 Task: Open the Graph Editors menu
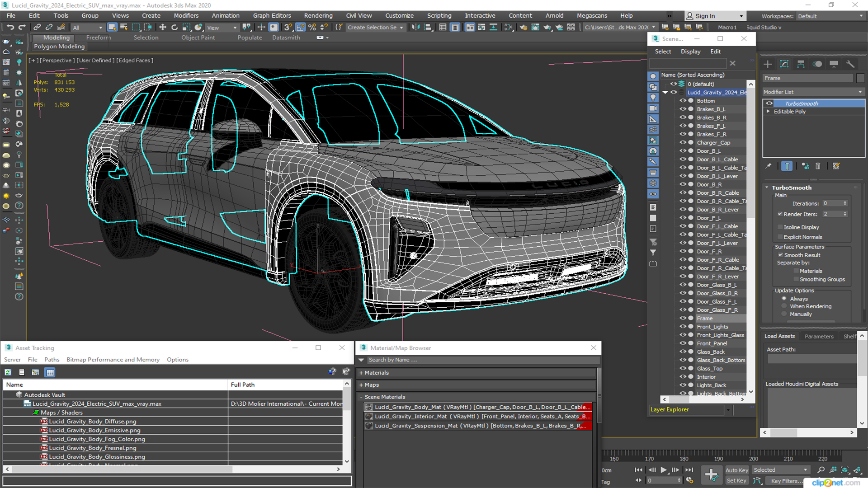pos(272,15)
